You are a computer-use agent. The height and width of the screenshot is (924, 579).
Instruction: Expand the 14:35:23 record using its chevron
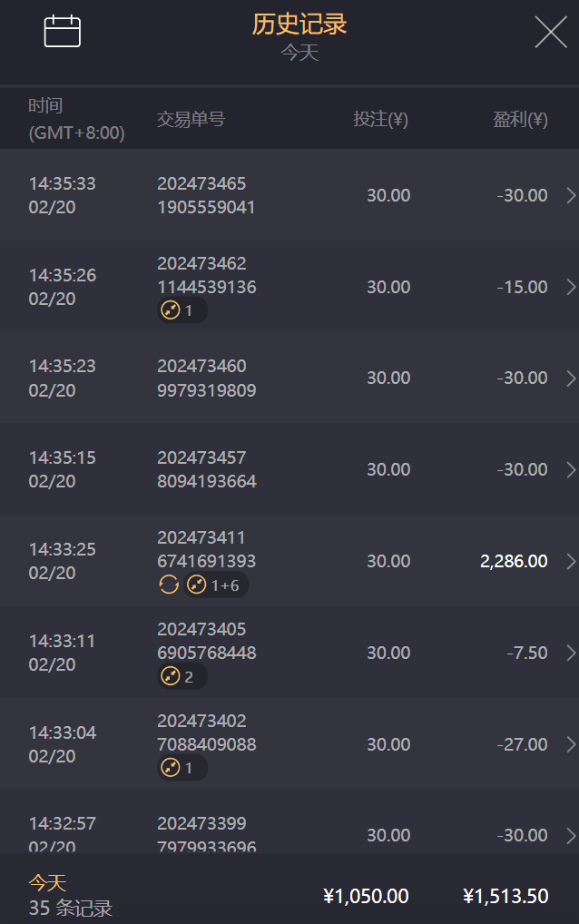tap(570, 378)
